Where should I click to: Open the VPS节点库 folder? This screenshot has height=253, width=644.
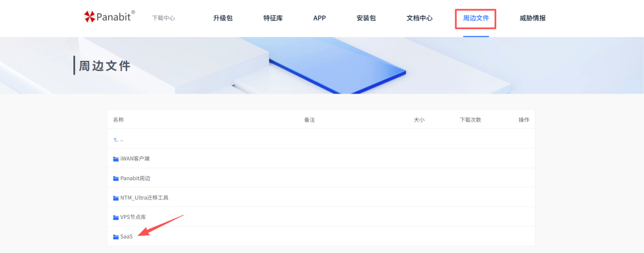click(x=133, y=217)
